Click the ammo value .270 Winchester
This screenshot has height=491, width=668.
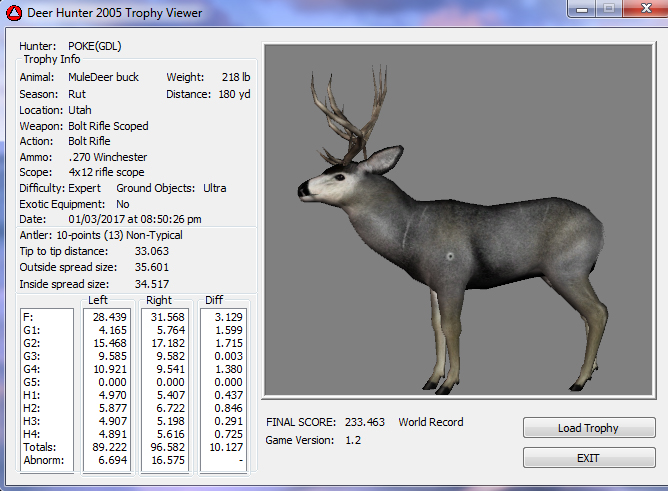click(107, 157)
